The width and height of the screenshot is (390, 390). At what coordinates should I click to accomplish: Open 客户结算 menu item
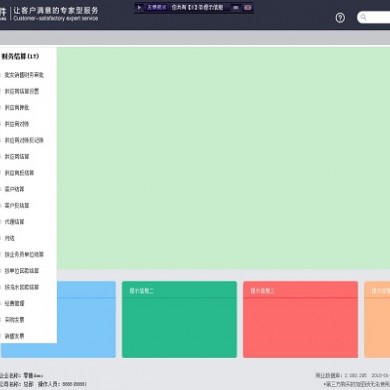pos(14,189)
